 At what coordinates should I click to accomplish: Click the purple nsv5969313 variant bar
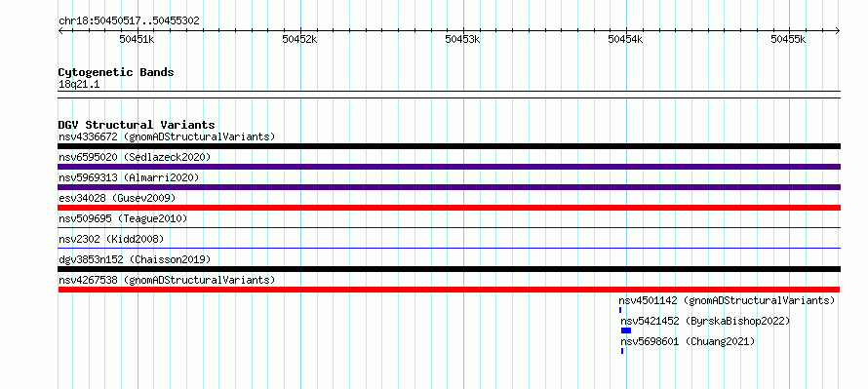pos(449,187)
